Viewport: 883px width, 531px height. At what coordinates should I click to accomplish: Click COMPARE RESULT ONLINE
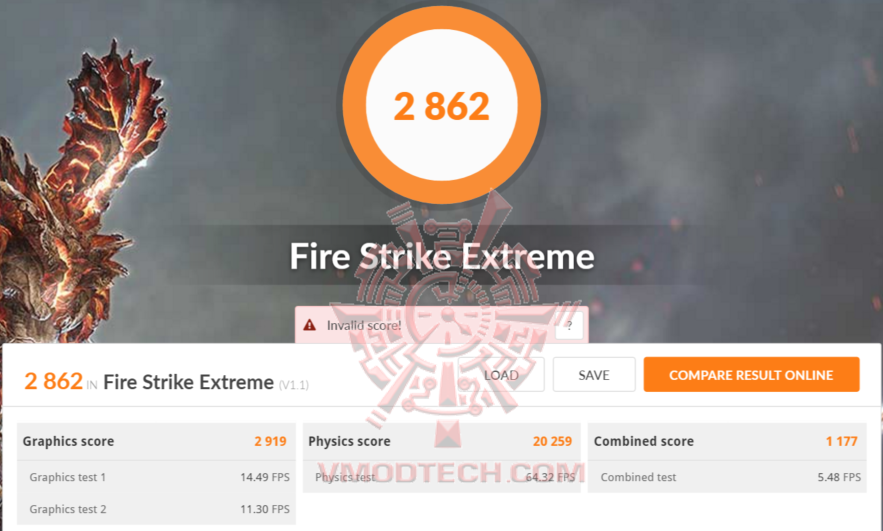point(751,374)
